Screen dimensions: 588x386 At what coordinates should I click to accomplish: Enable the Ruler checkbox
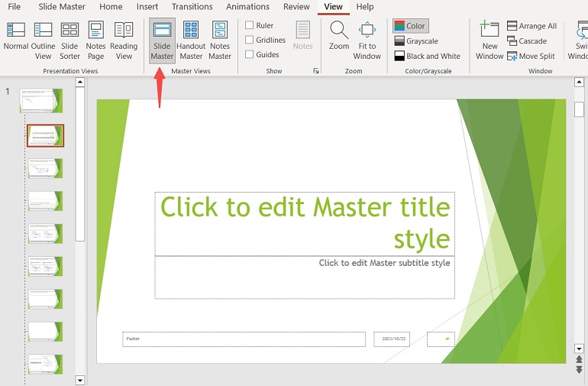click(250, 25)
